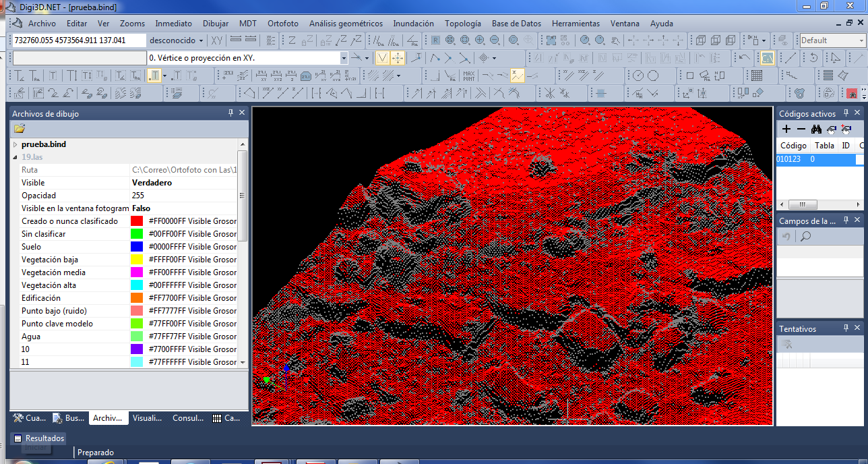Expand the prueba.bind tree node
The height and width of the screenshot is (464, 868).
click(15, 144)
